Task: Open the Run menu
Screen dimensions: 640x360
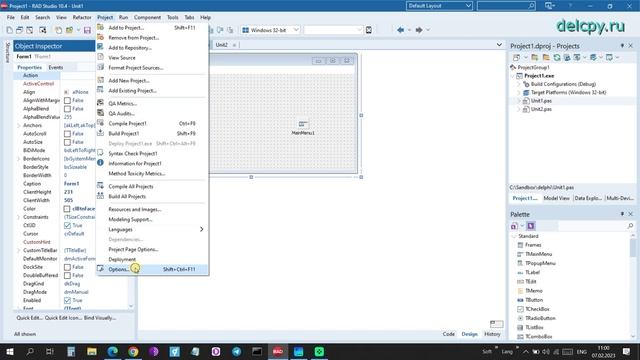Action: tap(123, 18)
